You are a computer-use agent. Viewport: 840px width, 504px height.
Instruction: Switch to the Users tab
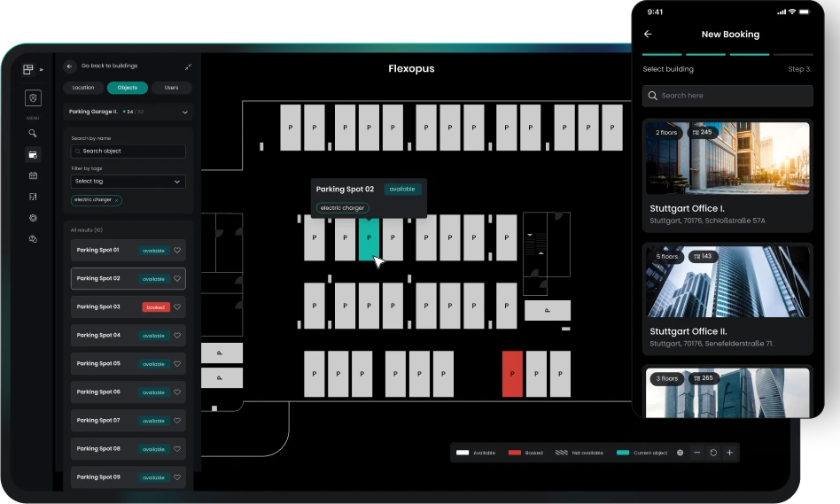(x=171, y=88)
